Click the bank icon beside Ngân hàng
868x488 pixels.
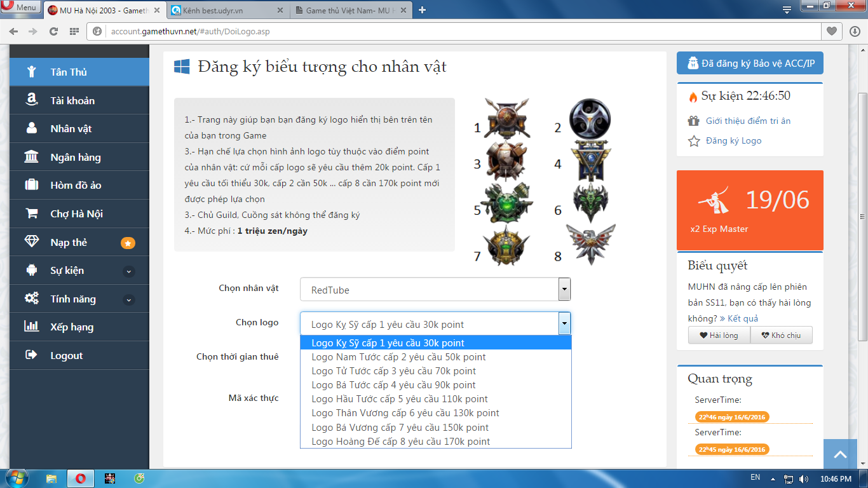pos(31,157)
